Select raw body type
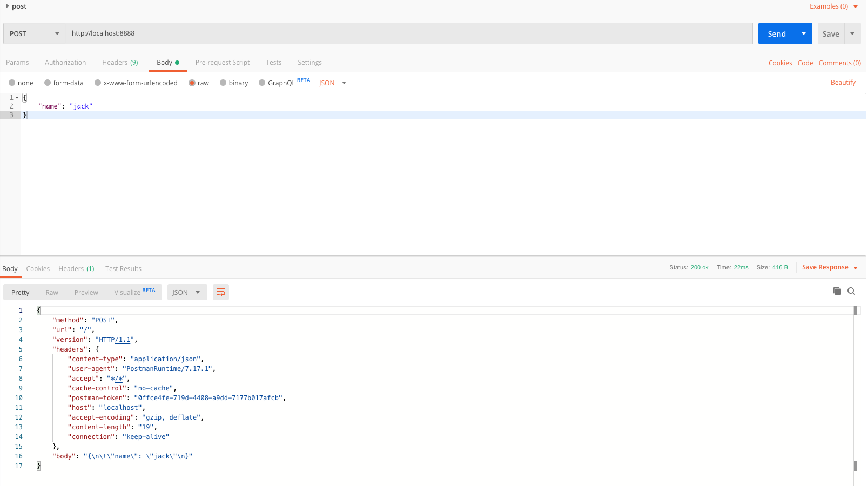Image resolution: width=868 pixels, height=486 pixels. click(x=199, y=83)
